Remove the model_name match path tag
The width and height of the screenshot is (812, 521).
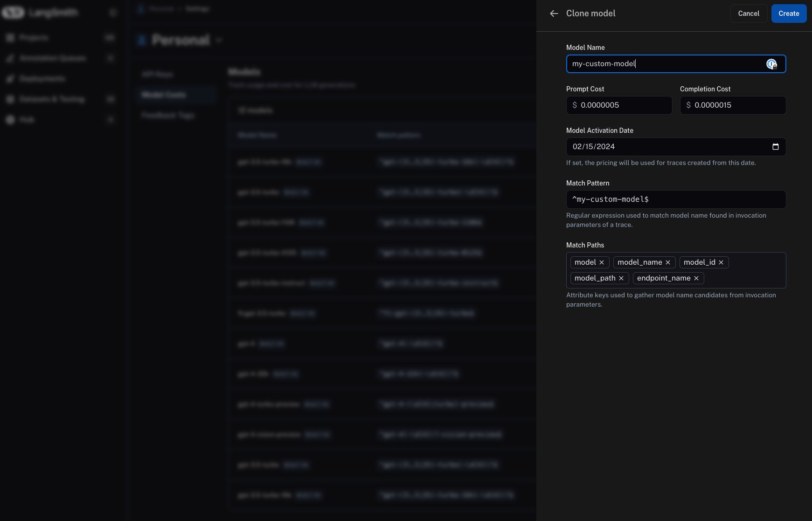[668, 262]
